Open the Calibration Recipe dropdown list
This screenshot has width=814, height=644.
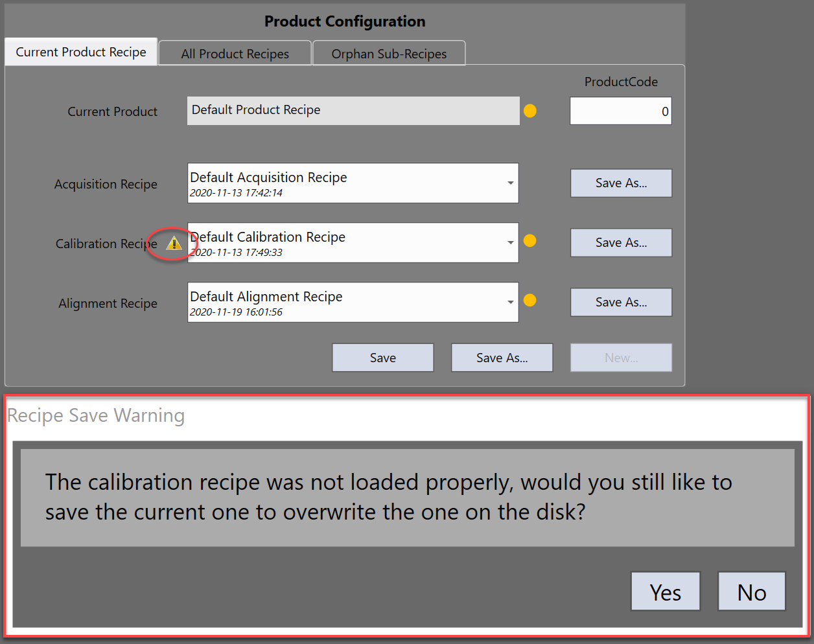click(510, 243)
